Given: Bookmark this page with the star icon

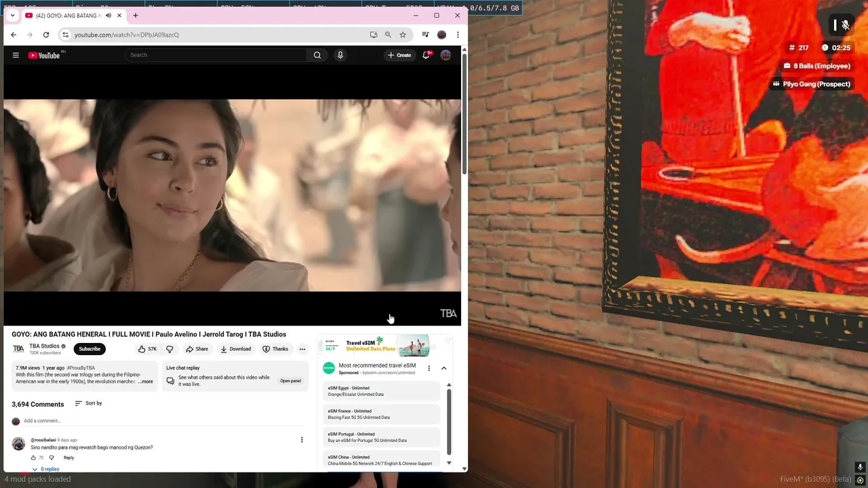Looking at the screenshot, I should [403, 35].
